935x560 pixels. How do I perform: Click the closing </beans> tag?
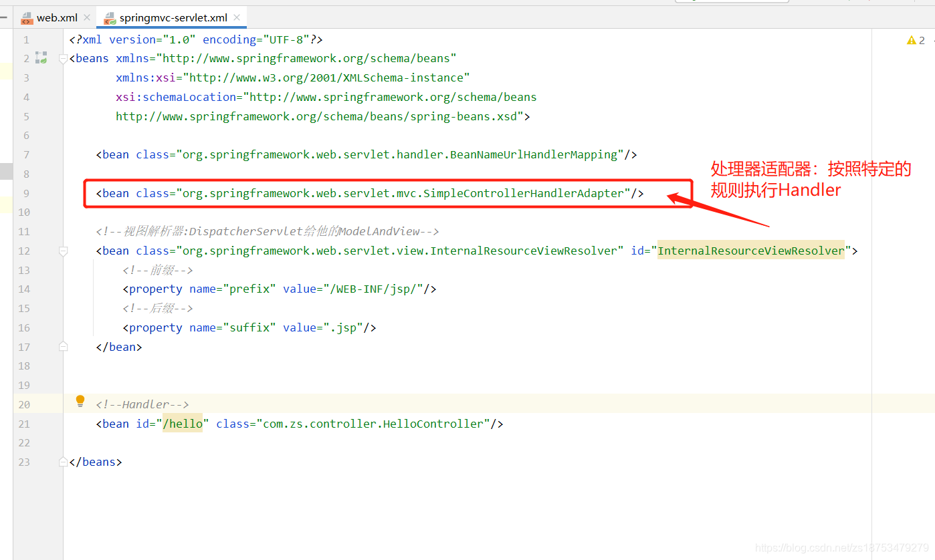pyautogui.click(x=96, y=462)
